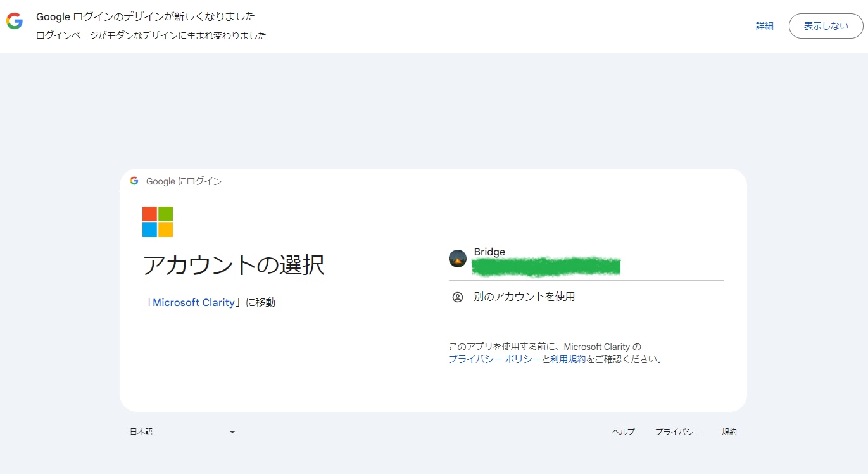The width and height of the screenshot is (868, 474).
Task: Open the 利用規約 link
Action: pyautogui.click(x=568, y=359)
